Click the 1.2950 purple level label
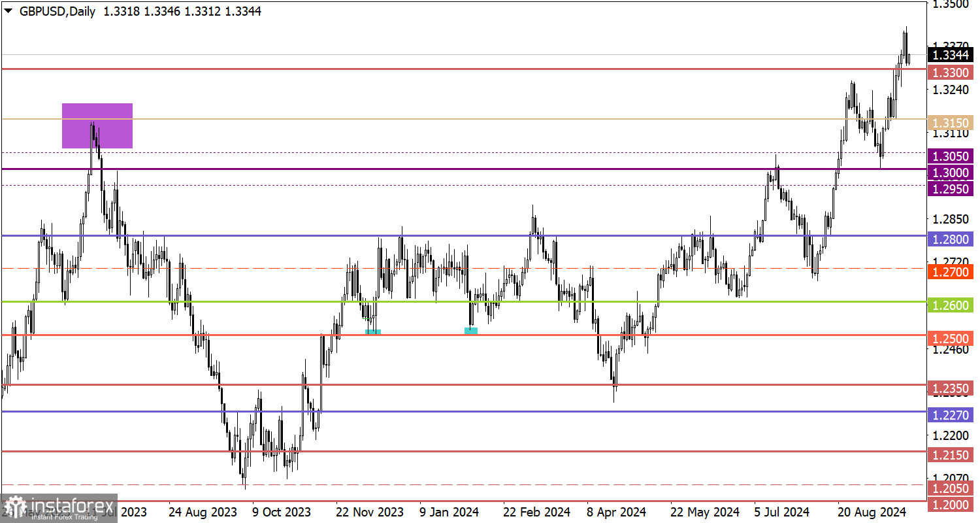Image resolution: width=980 pixels, height=523 pixels. 951,188
